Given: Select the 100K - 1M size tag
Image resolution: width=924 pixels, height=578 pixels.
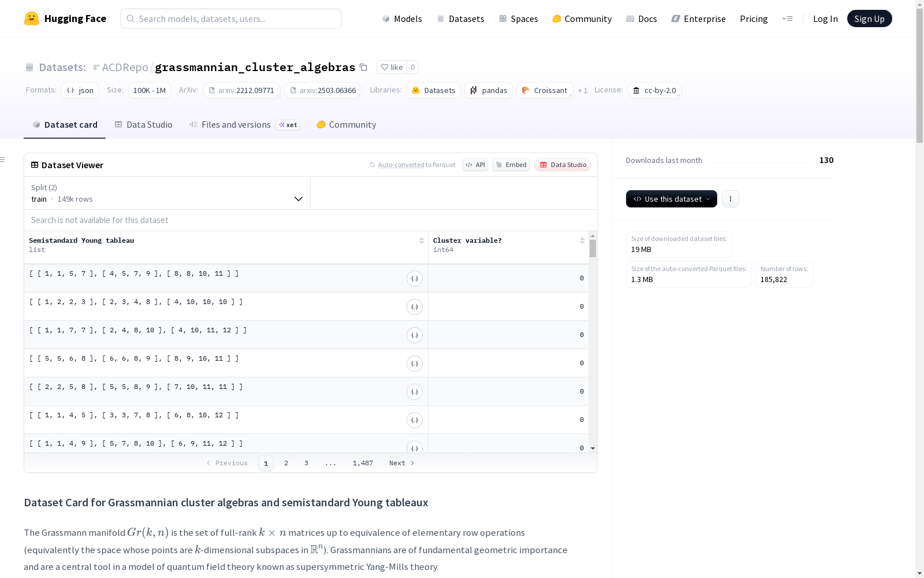Looking at the screenshot, I should pos(150,90).
